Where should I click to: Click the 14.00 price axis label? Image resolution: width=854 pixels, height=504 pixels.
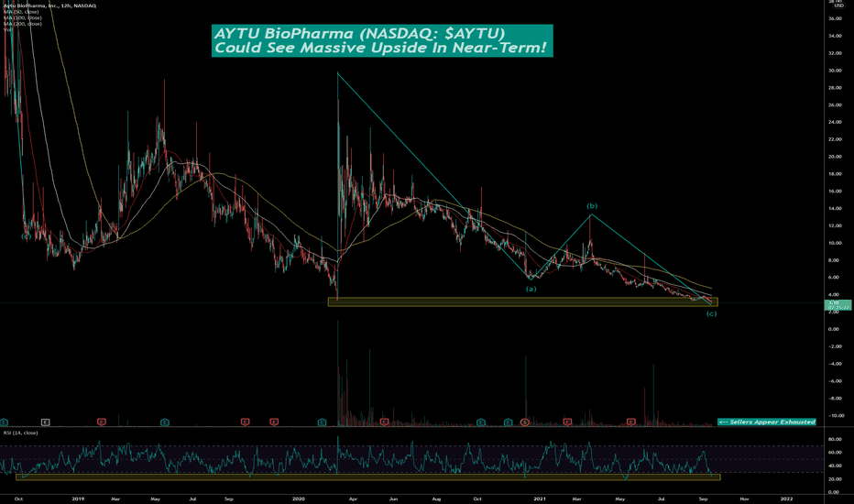pyautogui.click(x=835, y=209)
